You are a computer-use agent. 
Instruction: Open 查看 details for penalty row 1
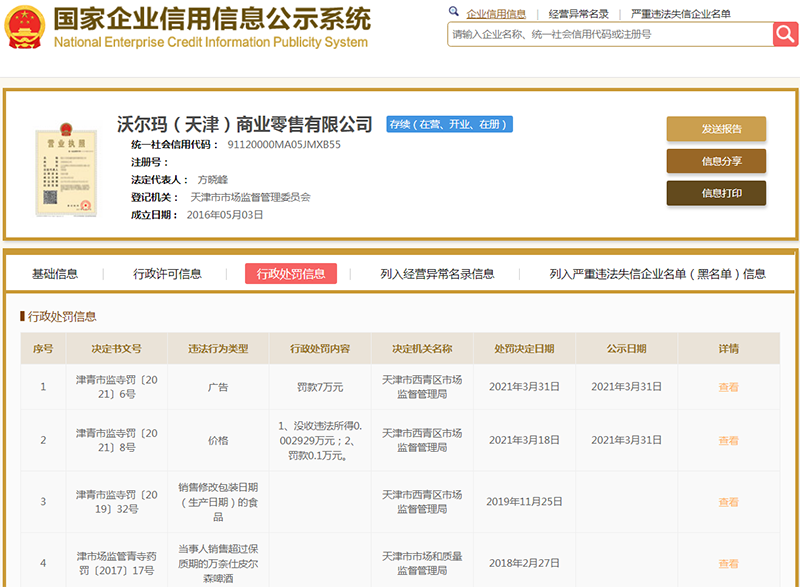tap(729, 387)
